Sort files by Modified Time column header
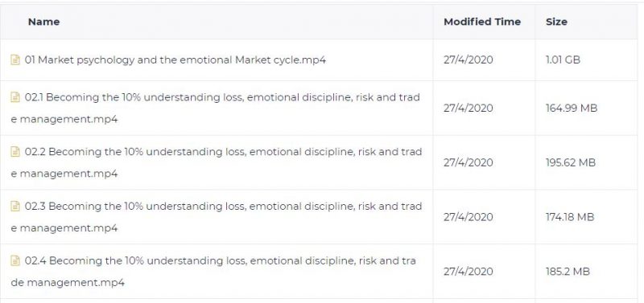 [482, 22]
